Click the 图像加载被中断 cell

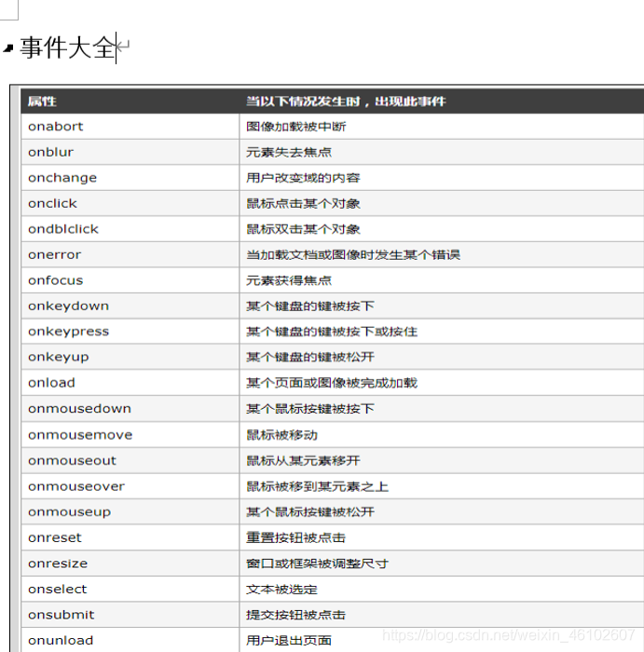pyautogui.click(x=442, y=127)
